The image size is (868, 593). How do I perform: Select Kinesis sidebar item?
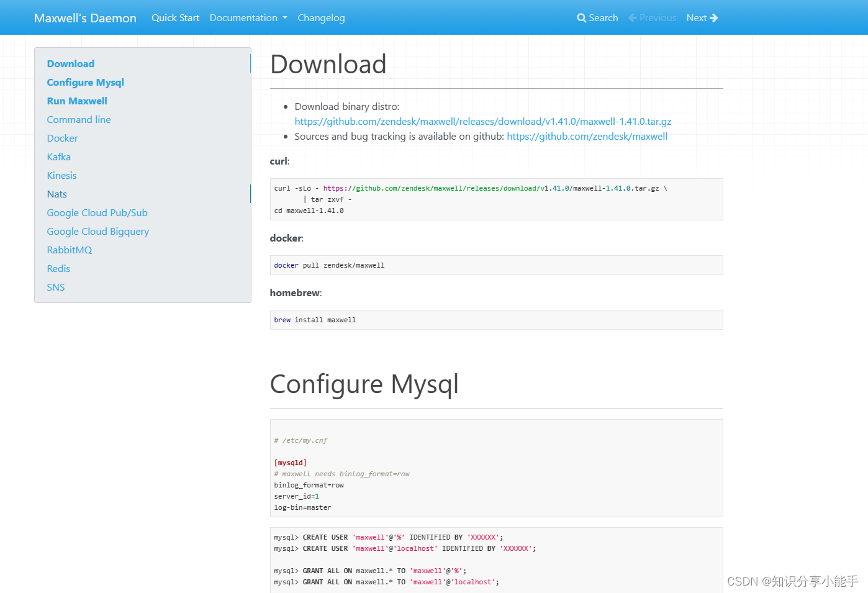tap(62, 175)
